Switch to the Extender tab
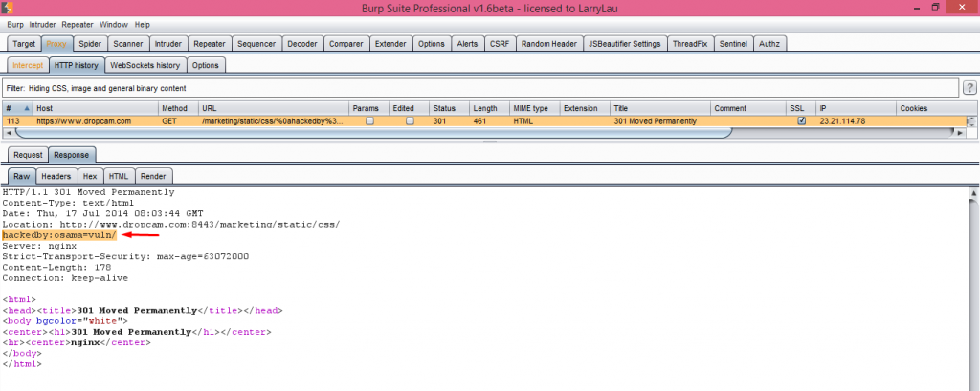The width and height of the screenshot is (980, 391). tap(390, 44)
